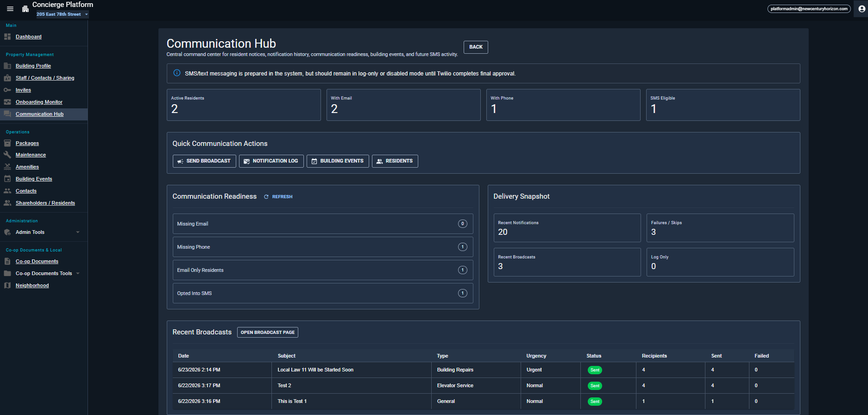Click the Failures / Skips card
868x415 pixels.
pos(720,228)
